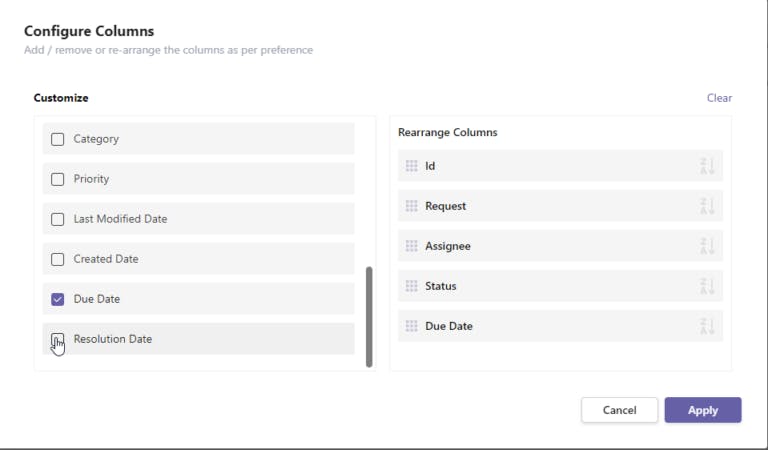This screenshot has width=768, height=450.
Task: Select the Created Date checkbox
Action: pos(58,259)
